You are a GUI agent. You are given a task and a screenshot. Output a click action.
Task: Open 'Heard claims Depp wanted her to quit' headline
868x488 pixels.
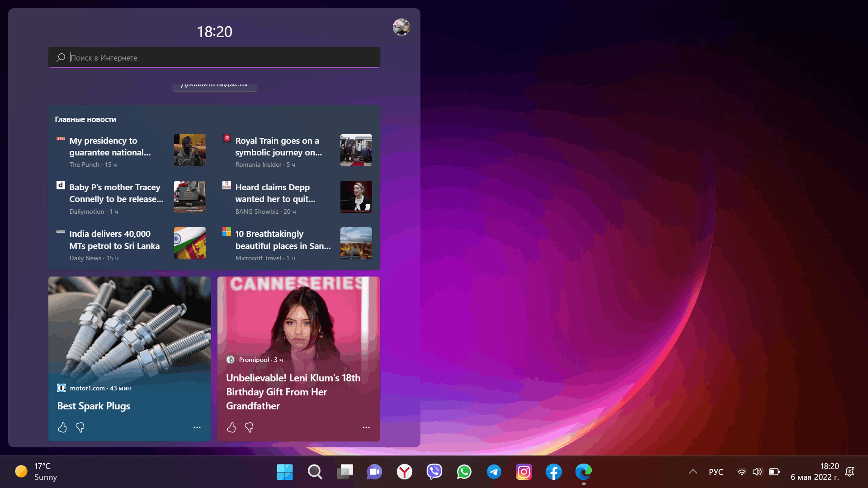point(275,193)
